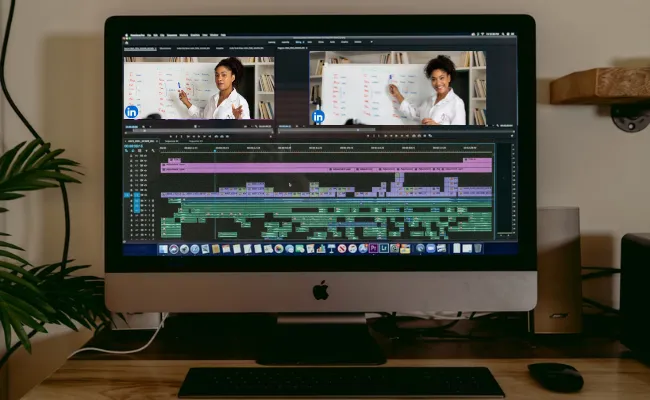Switch to the Assembly workspace
Image resolution: width=650 pixels, height=400 pixels.
[x=285, y=42]
